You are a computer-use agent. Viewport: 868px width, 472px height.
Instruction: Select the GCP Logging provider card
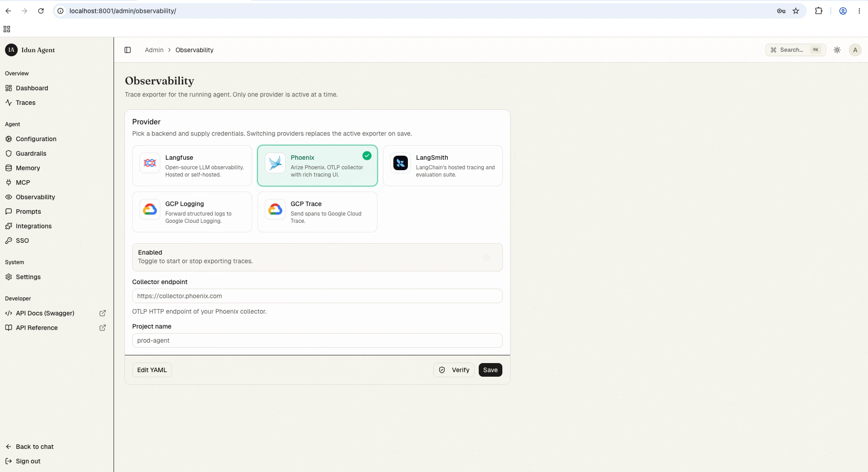(x=192, y=212)
